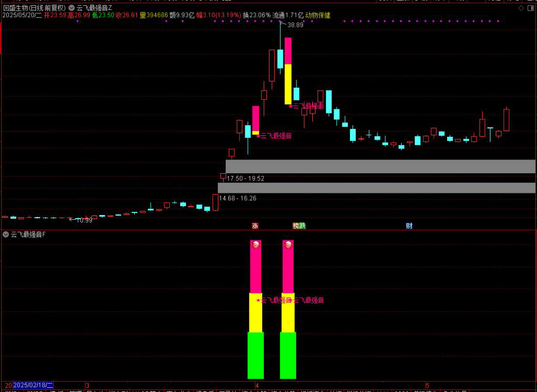This screenshot has height=392, width=537.
Task: Click the month 4 marker on time axis
Action: 256,385
